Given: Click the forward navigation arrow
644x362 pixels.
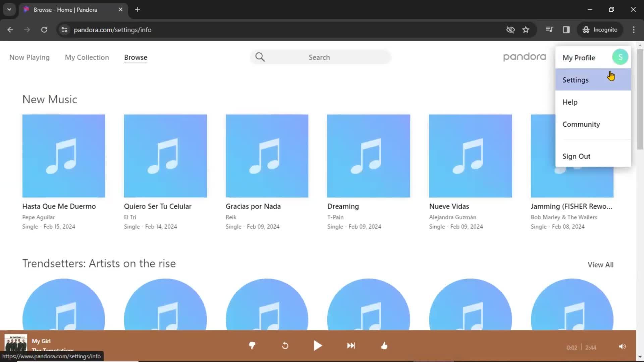Looking at the screenshot, I should 27,29.
